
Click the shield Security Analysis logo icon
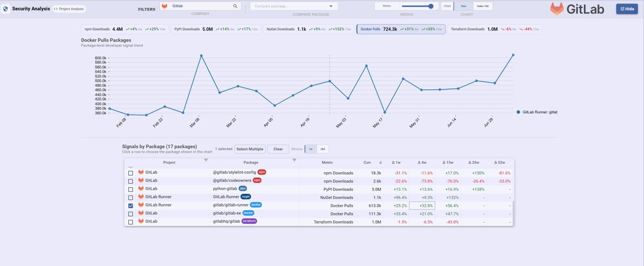pos(5,9)
